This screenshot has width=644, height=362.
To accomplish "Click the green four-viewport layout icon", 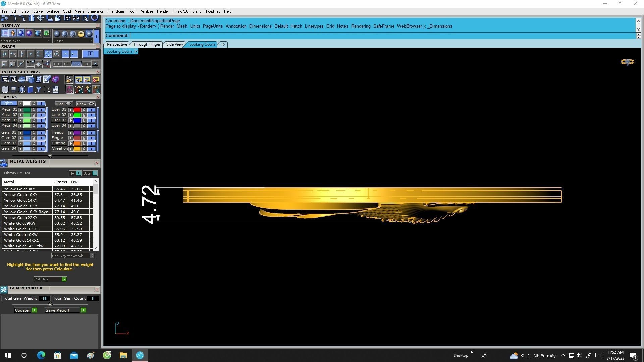I will click(x=46, y=33).
